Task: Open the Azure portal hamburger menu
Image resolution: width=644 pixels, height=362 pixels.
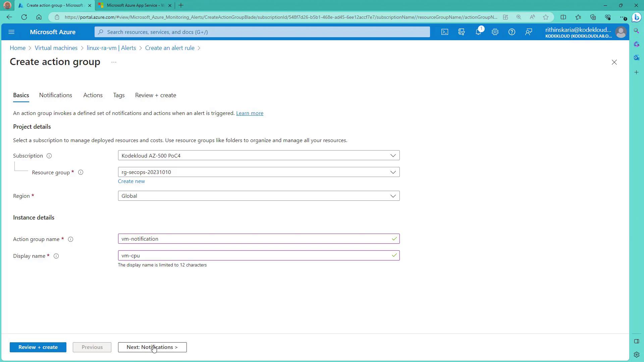Action: click(11, 32)
